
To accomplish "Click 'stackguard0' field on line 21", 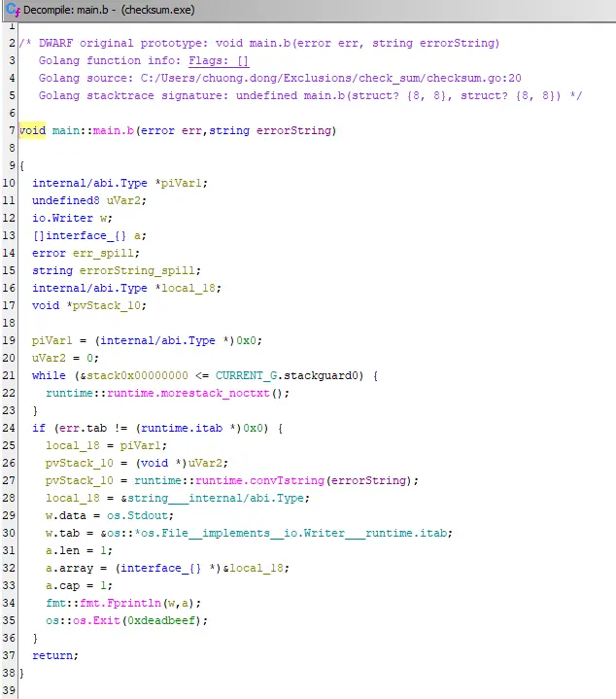I will tap(321, 375).
